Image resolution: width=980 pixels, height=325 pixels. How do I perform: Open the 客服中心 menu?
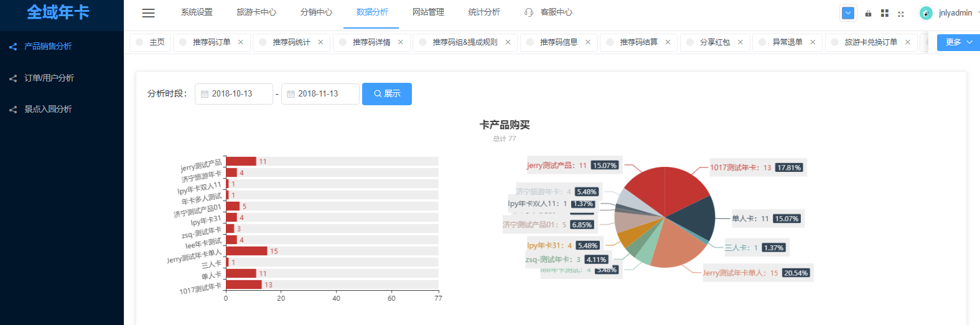[556, 12]
